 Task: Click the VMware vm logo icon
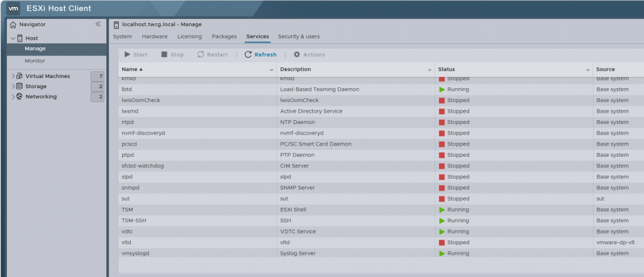point(13,8)
